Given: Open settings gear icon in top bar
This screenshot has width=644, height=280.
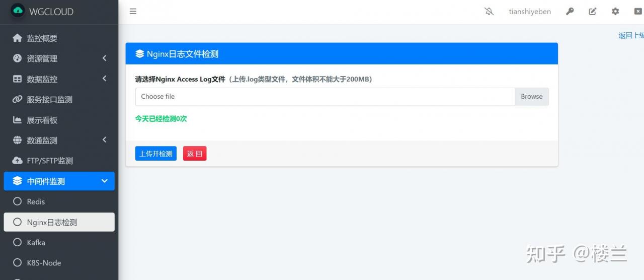Looking at the screenshot, I should [615, 11].
